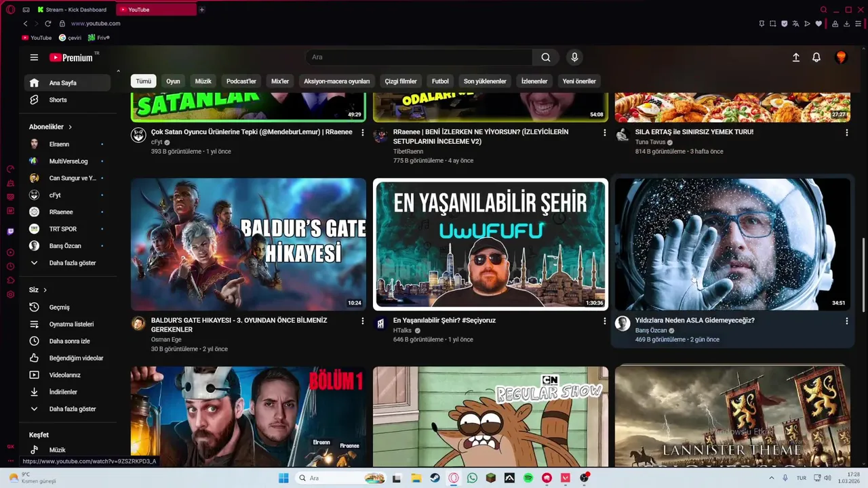
Task: Expand the Abonelikler section chevron
Action: (x=70, y=127)
